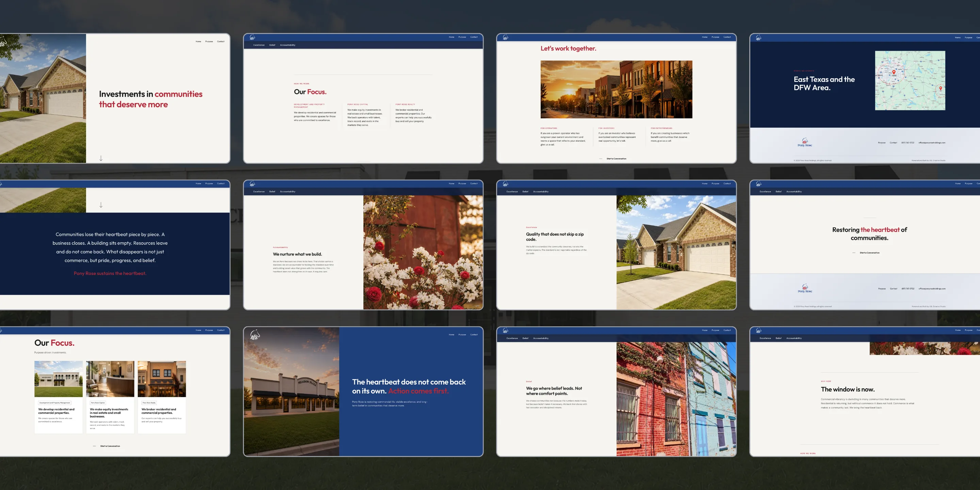The height and width of the screenshot is (490, 980).
Task: Open the Belief tab in the We go where belief leads mockup
Action: click(525, 338)
